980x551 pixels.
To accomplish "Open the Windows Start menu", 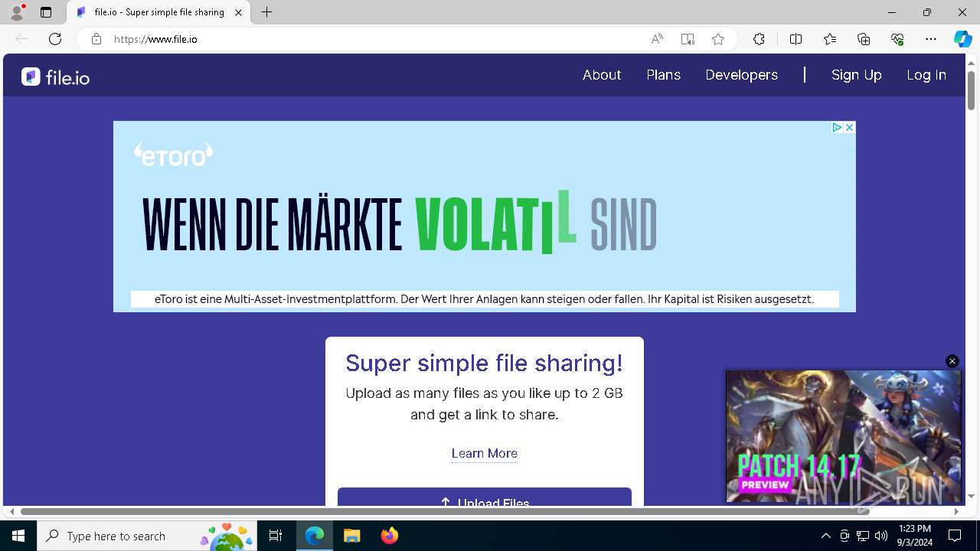I will [x=18, y=536].
